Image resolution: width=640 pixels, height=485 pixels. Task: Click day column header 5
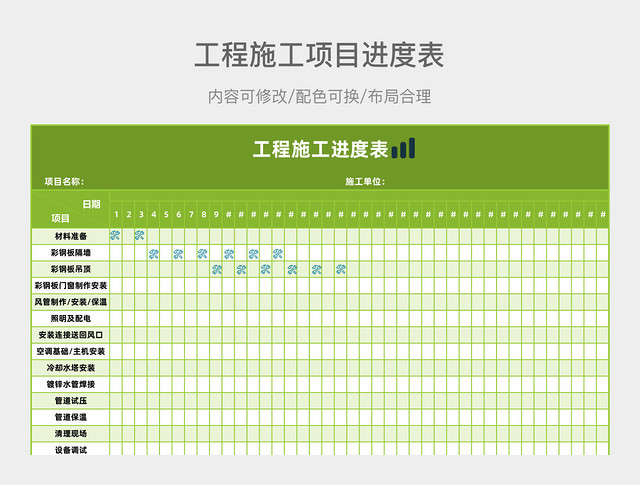click(166, 214)
